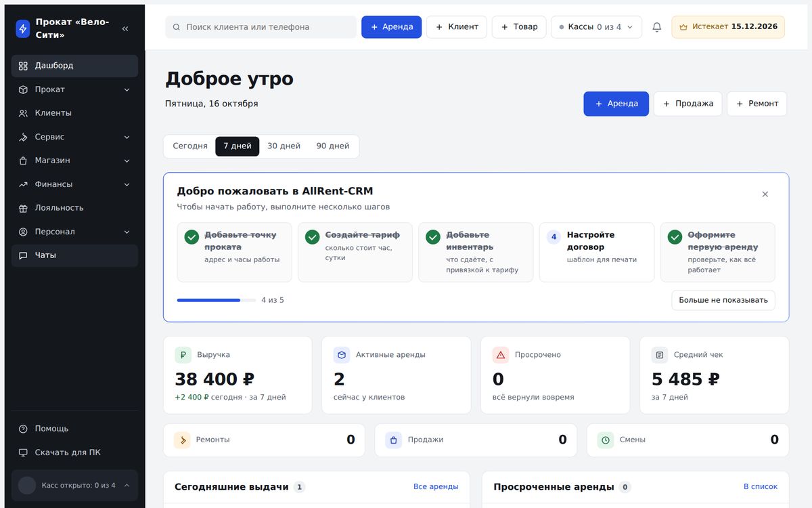This screenshot has width=812, height=508.
Task: Click top bar blue Аренда button
Action: click(x=391, y=27)
